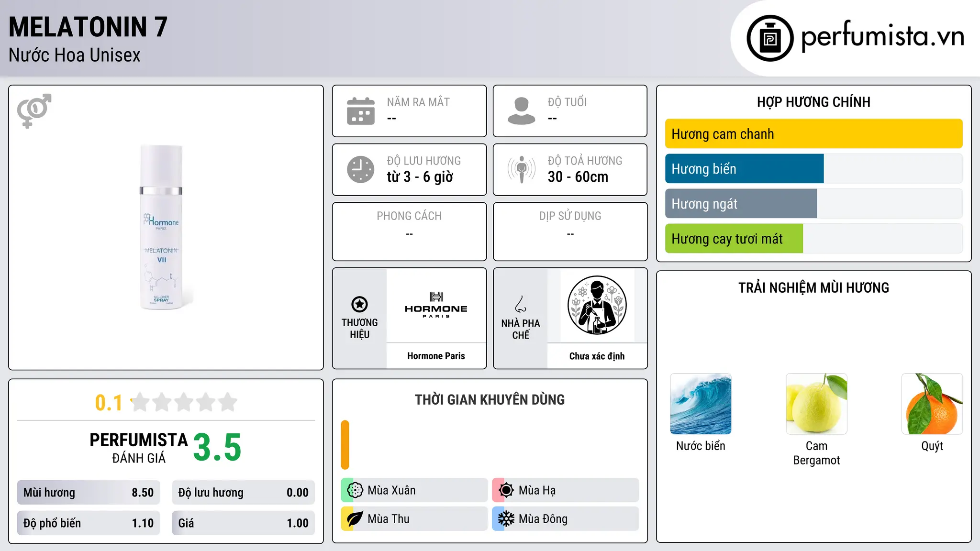Select the Mùa Xuân season label
This screenshot has width=980, height=551.
(391, 490)
